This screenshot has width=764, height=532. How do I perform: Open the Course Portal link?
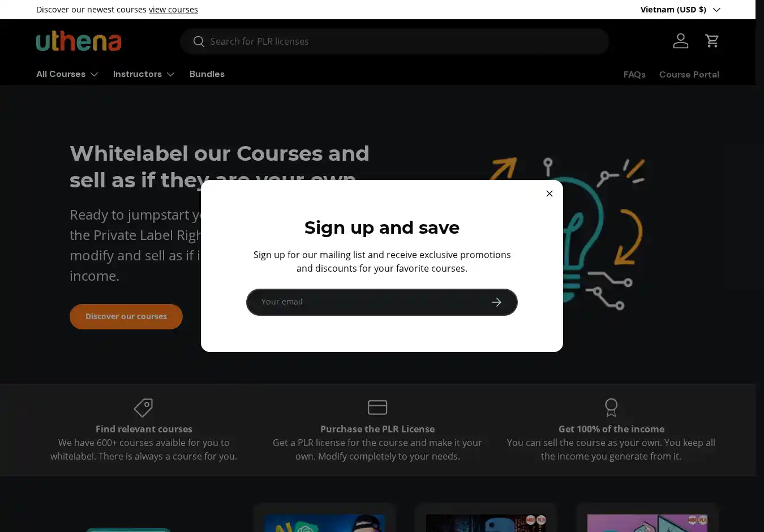[689, 75]
